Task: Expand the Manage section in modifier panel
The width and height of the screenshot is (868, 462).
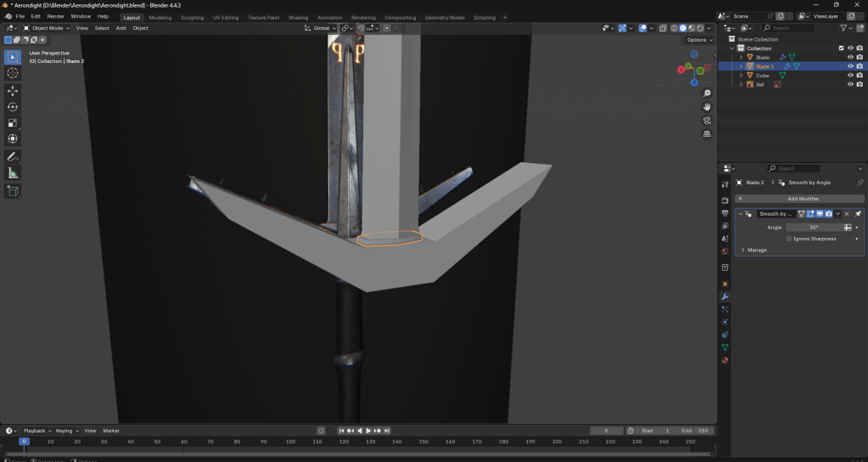Action: (743, 250)
